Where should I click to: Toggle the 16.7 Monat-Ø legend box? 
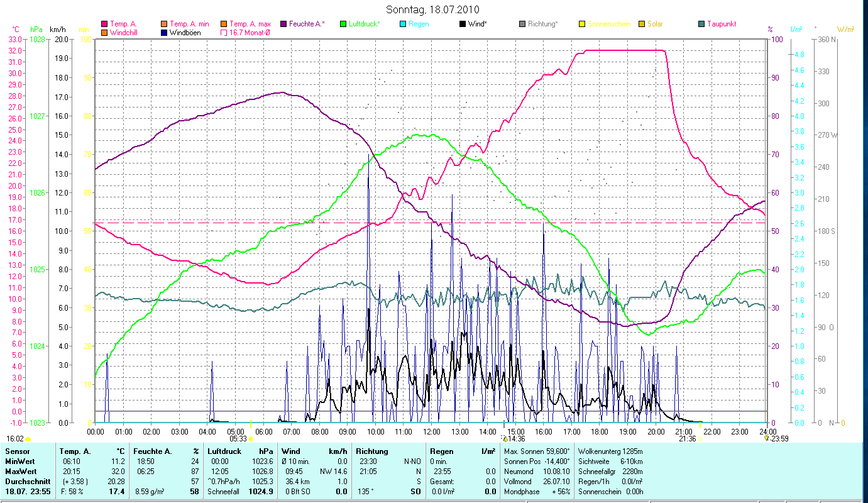click(x=224, y=33)
